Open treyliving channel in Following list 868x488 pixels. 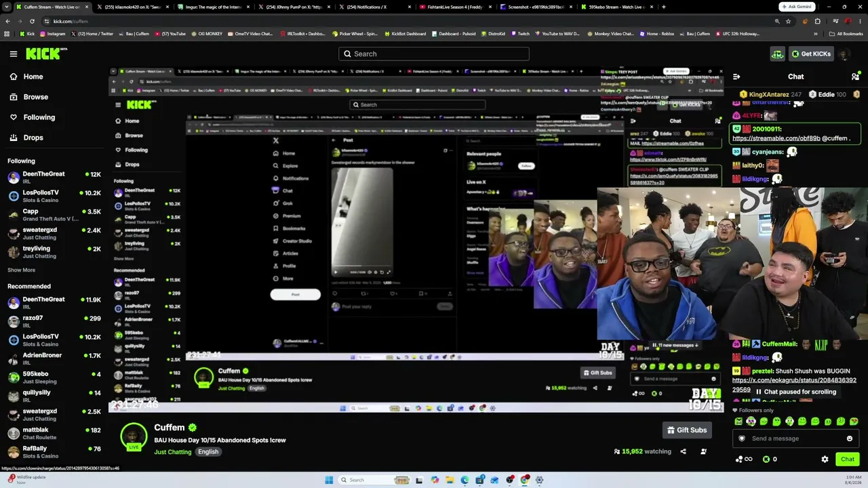[54, 252]
